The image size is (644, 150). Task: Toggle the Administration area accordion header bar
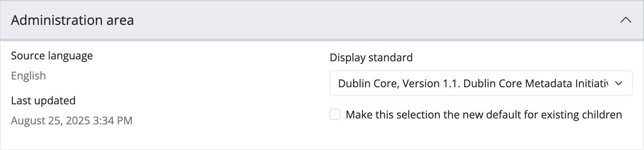coord(322,20)
